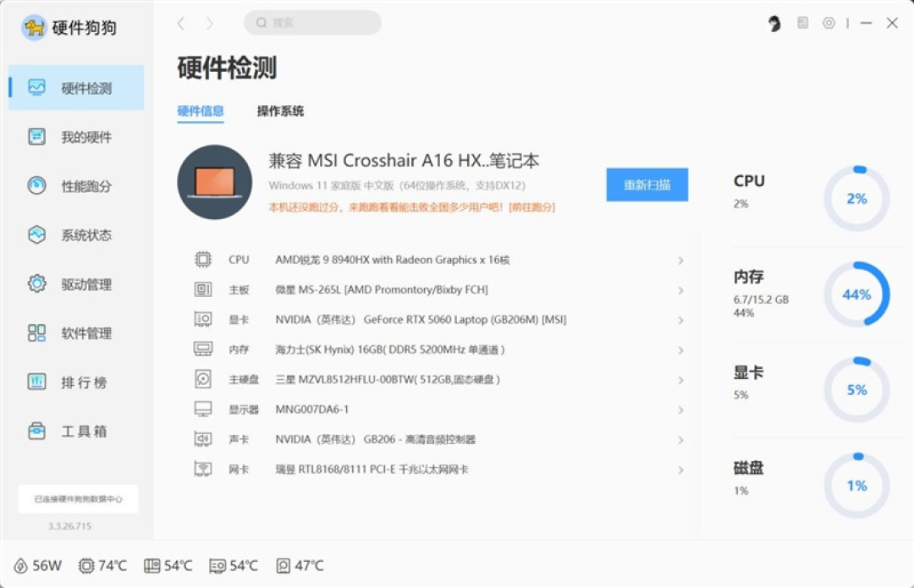
Task: Click the 主硬盘 disk icon
Action: [203, 379]
